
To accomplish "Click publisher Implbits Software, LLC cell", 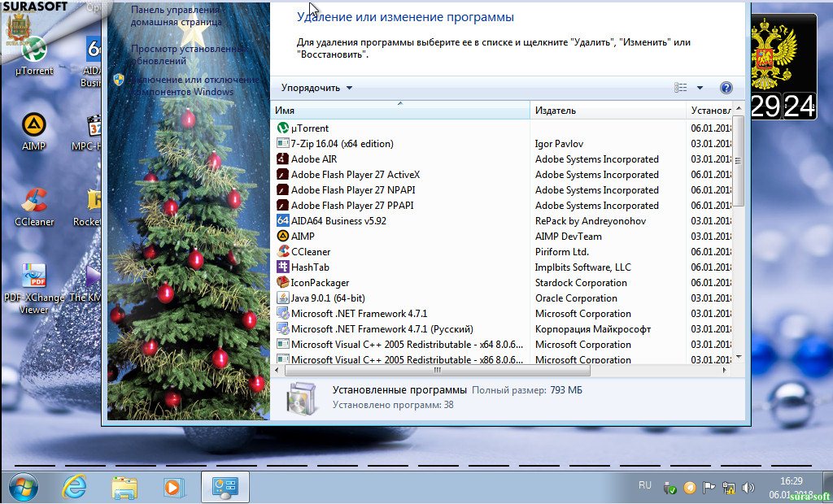I will 582,267.
